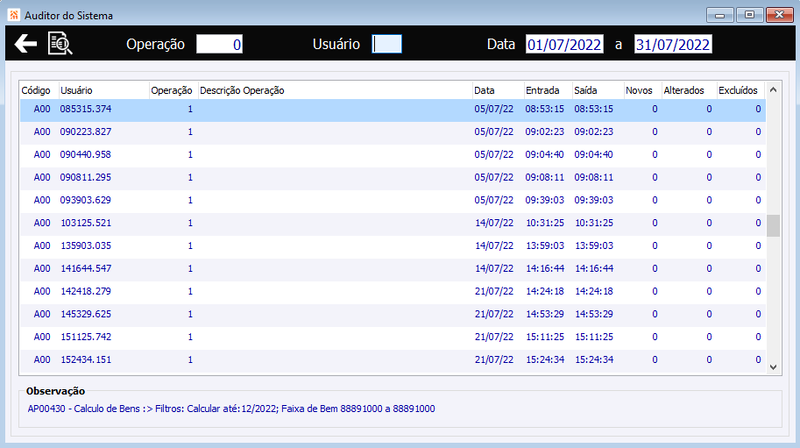Select row with user 145329.625
Viewport: 800px width, 448px height.
click(393, 314)
